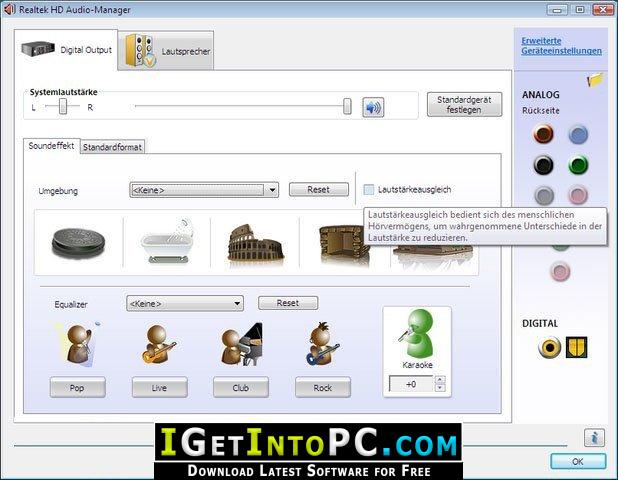Confirm with the OK button
This screenshot has height=480, width=618.
578,461
